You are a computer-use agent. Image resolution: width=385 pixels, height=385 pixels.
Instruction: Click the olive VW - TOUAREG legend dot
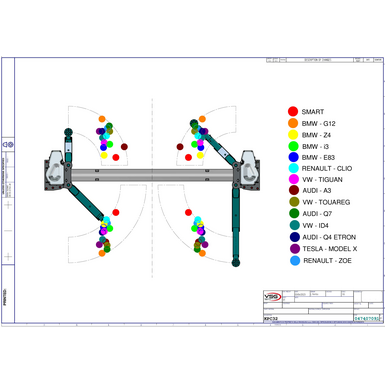click(x=294, y=202)
